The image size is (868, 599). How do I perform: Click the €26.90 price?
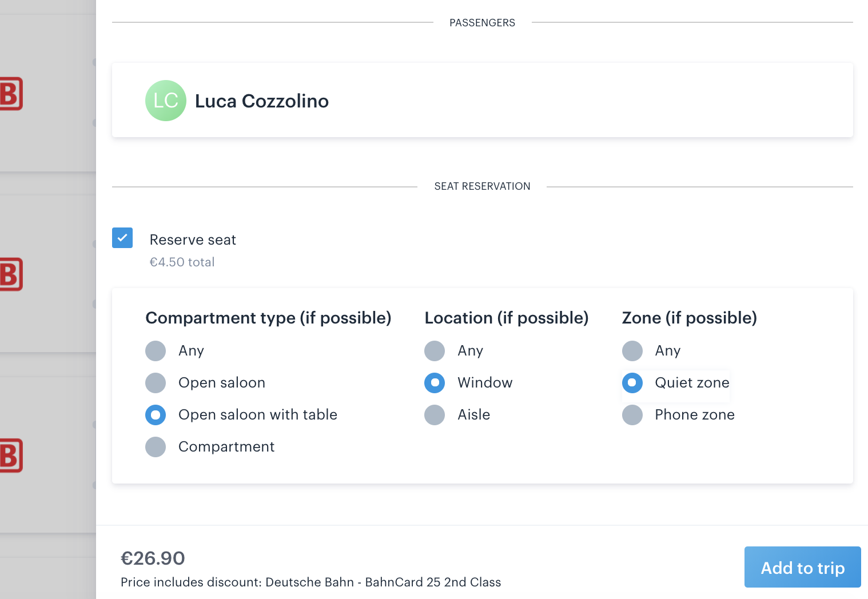click(x=153, y=558)
